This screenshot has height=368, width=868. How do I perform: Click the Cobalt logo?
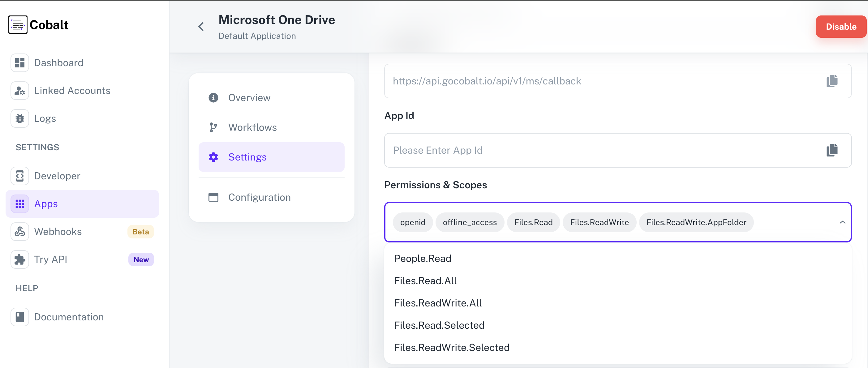coord(38,25)
